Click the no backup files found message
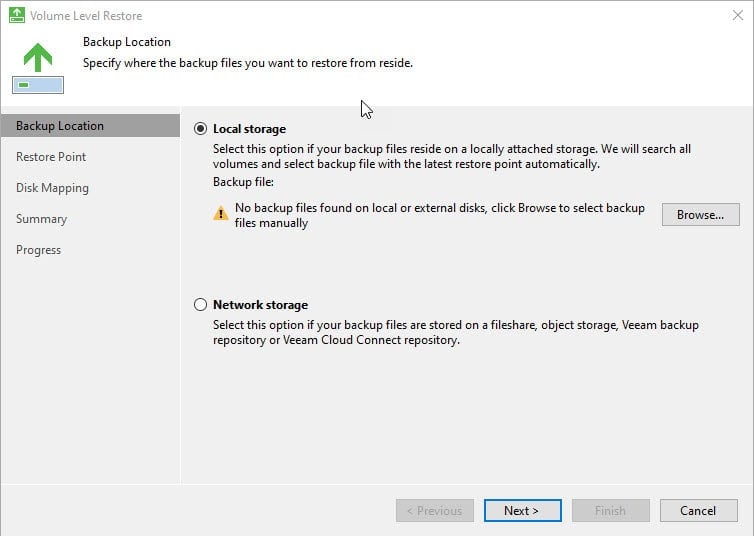This screenshot has width=754, height=536. pyautogui.click(x=440, y=215)
